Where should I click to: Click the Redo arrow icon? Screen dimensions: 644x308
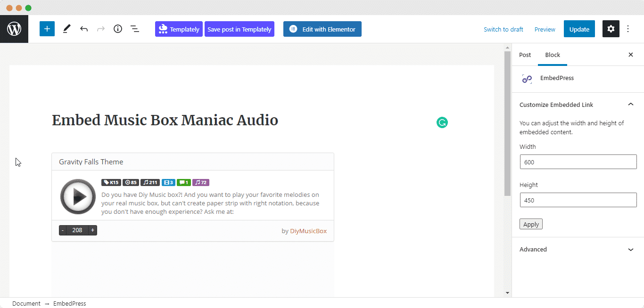point(100,29)
